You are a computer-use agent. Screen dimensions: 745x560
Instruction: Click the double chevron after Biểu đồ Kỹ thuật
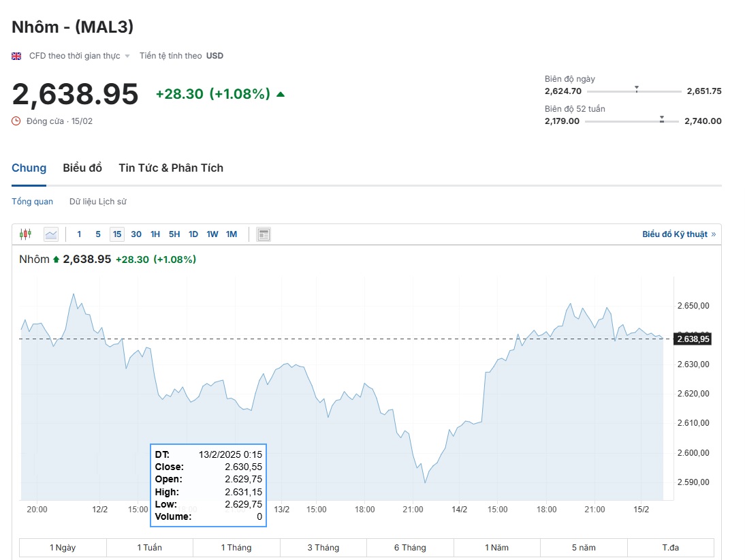[713, 234]
